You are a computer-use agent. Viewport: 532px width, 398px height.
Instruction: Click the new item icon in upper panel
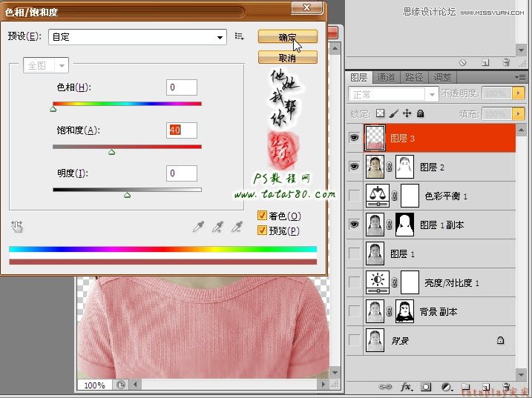pos(485,63)
